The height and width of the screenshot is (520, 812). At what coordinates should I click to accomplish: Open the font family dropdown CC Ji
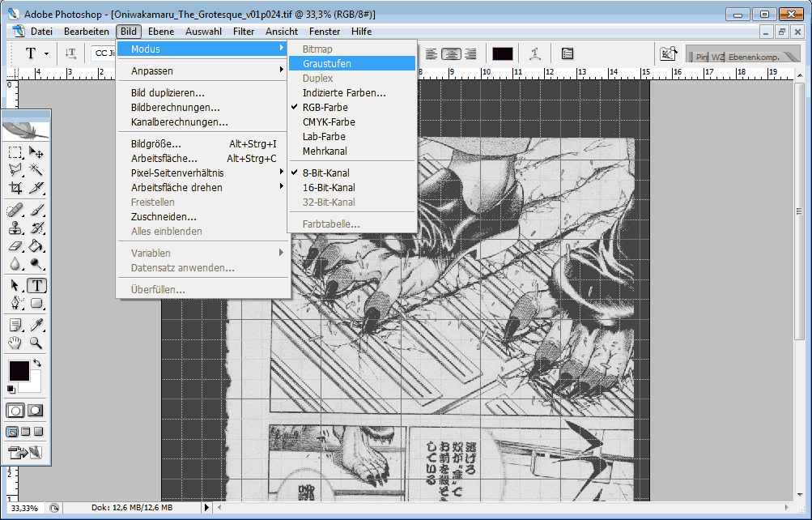click(104, 53)
